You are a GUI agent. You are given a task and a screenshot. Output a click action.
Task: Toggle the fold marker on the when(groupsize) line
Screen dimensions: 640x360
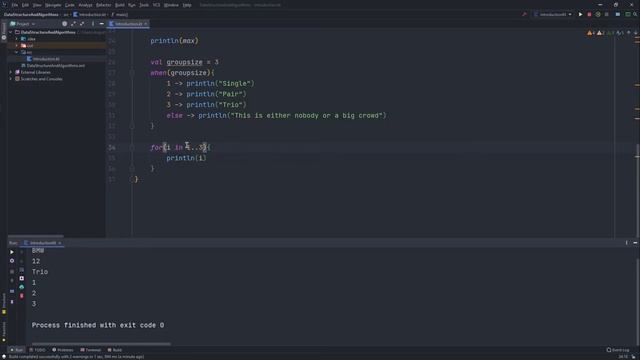coord(132,73)
